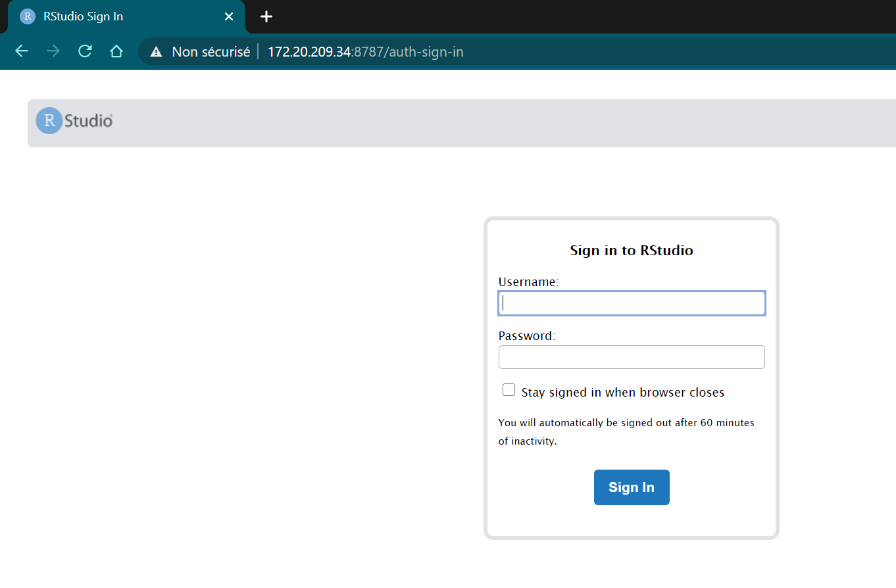Click the 'Username:' label
This screenshot has height=588, width=896.
click(528, 282)
